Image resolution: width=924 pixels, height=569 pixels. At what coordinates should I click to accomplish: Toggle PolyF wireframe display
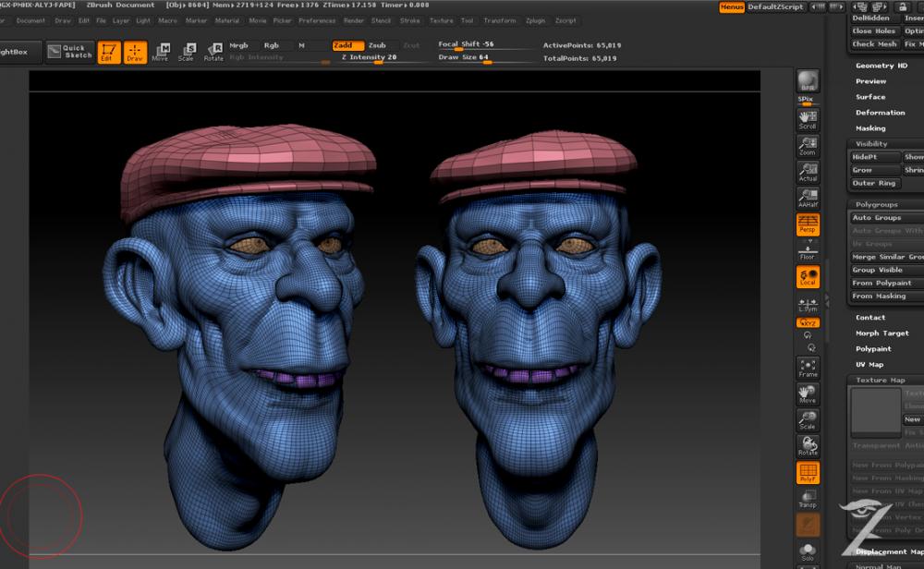(808, 473)
